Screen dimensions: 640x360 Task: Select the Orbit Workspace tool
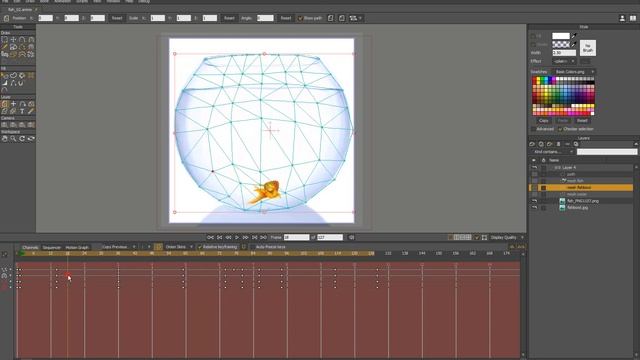(31, 139)
